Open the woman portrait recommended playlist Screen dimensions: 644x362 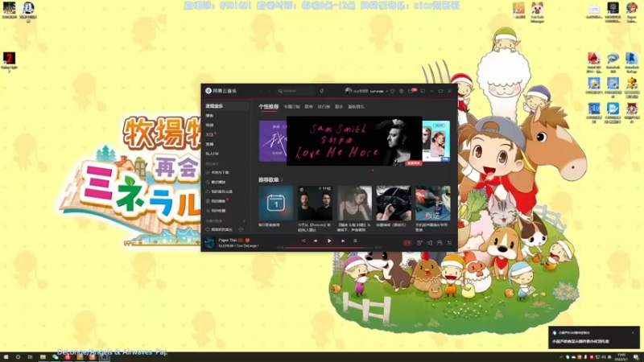point(354,204)
